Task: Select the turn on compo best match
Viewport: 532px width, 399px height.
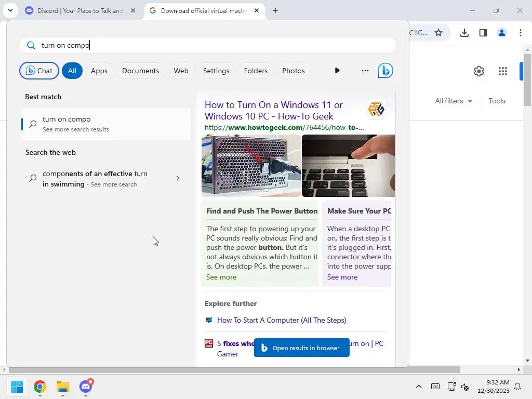Action: (105, 124)
